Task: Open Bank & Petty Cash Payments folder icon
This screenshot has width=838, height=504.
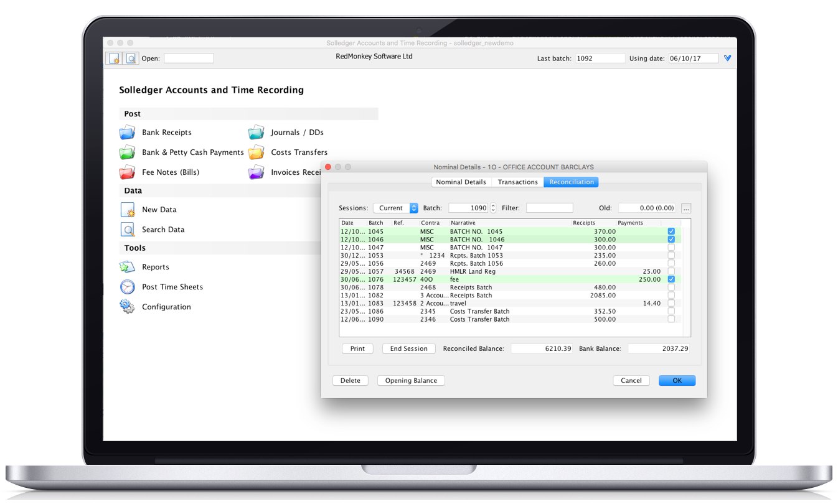Action: (127, 152)
